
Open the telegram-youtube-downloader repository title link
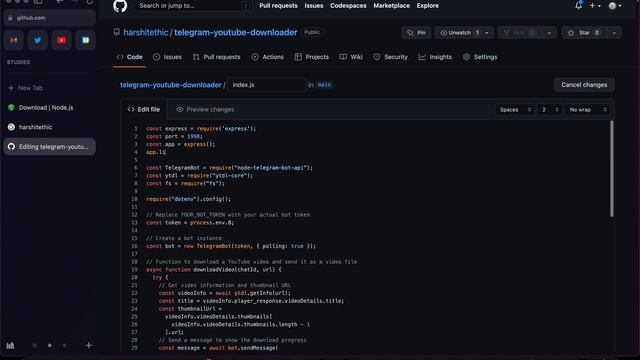(x=236, y=32)
